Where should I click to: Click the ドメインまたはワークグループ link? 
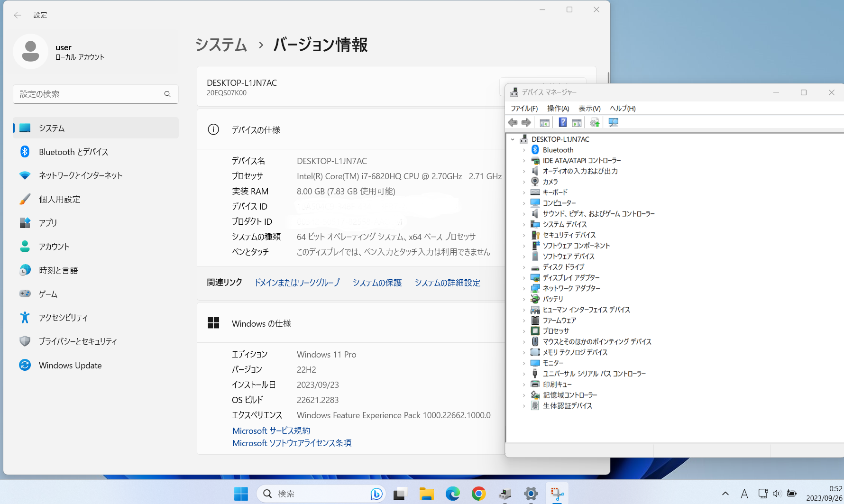[x=297, y=283]
